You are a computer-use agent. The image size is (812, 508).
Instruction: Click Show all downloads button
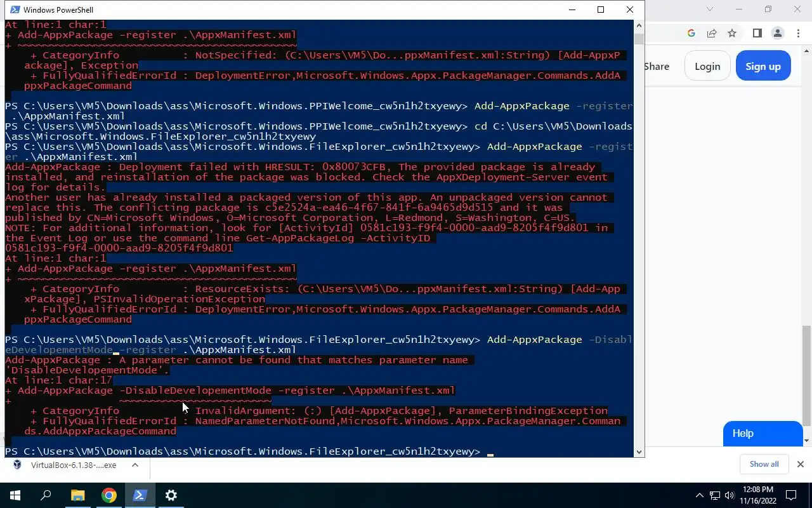764,464
